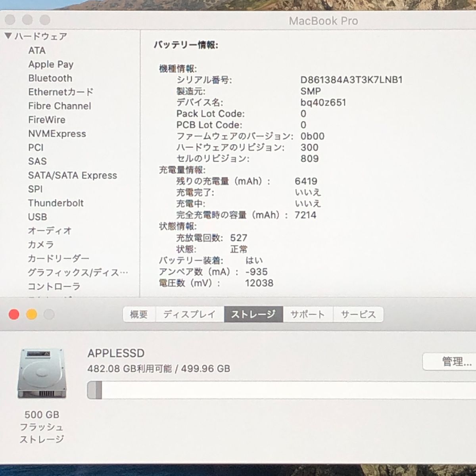Image resolution: width=476 pixels, height=476 pixels.
Task: Close the About This Mac window (red button)
Action: 14,315
